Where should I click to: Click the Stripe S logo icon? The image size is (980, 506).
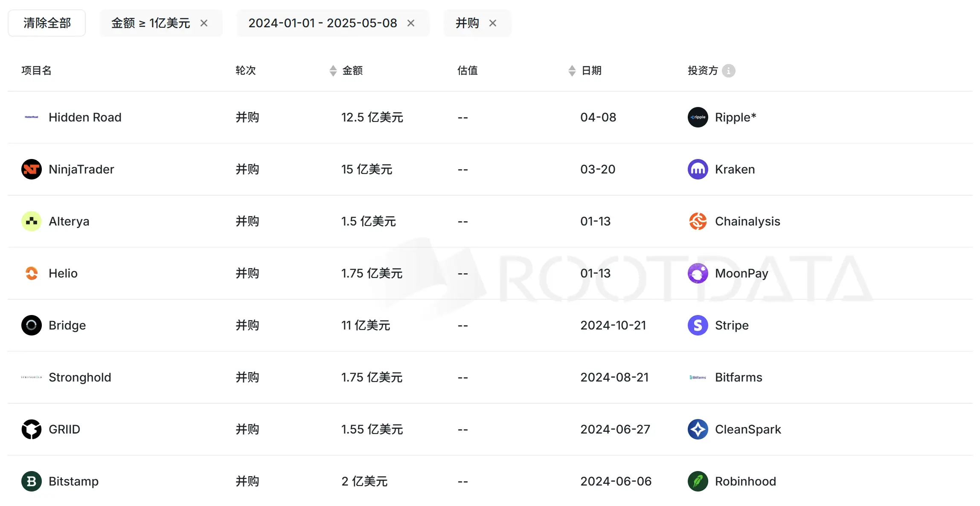click(x=698, y=325)
